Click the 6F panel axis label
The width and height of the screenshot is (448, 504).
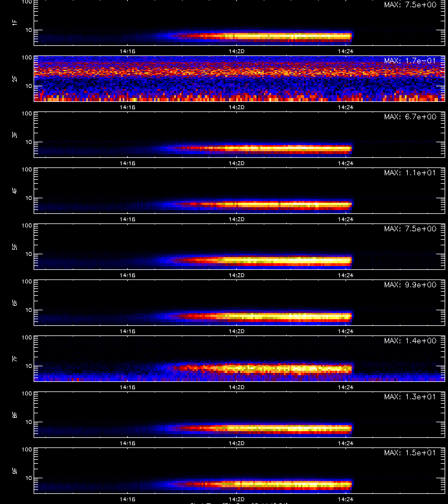[15, 302]
